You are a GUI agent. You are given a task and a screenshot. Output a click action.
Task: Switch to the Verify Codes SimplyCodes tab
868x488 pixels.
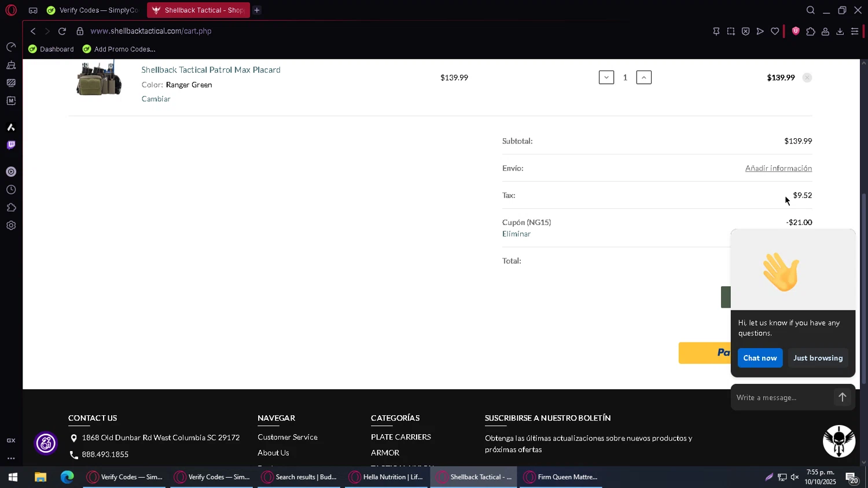tap(94, 10)
